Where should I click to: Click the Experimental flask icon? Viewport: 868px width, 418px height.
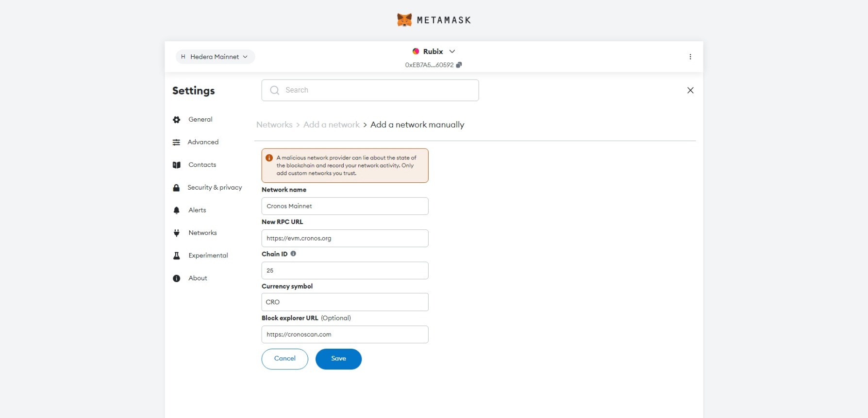[x=177, y=256]
